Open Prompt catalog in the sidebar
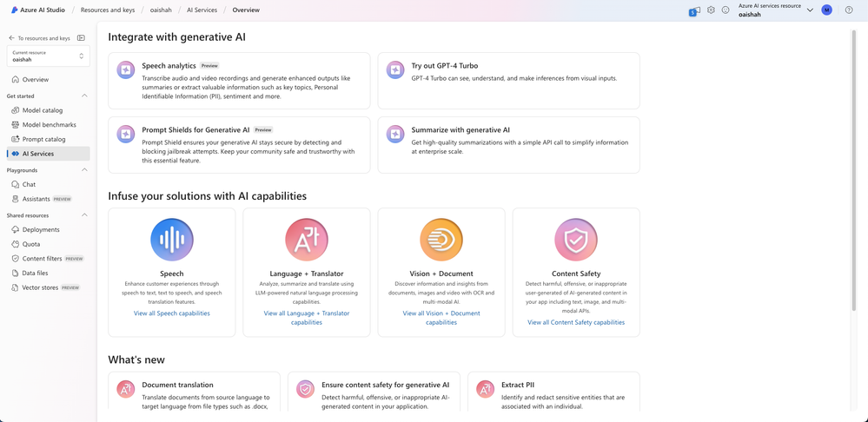Image resolution: width=868 pixels, height=422 pixels. (x=48, y=140)
